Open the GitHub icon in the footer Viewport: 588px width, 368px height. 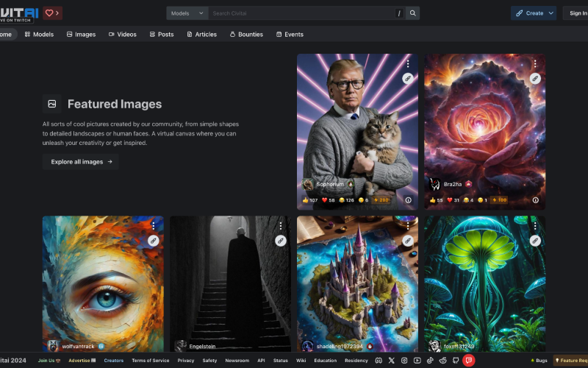click(x=456, y=361)
